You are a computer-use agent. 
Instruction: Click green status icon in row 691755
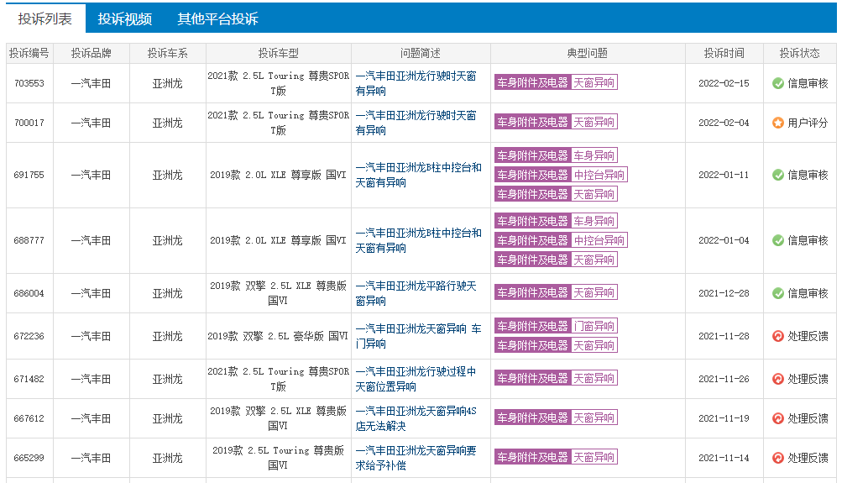click(x=778, y=175)
